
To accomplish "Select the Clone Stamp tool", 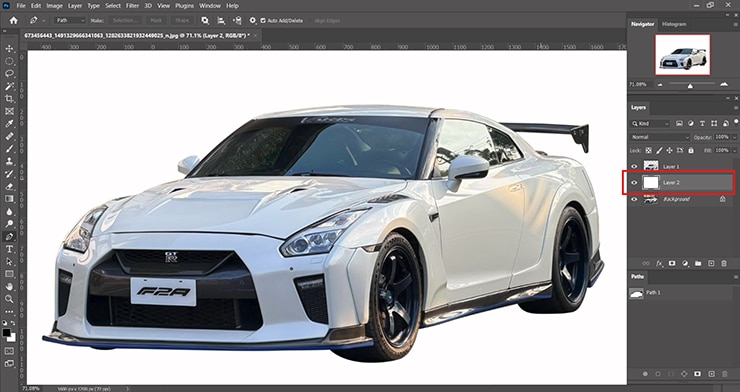I will point(9,161).
